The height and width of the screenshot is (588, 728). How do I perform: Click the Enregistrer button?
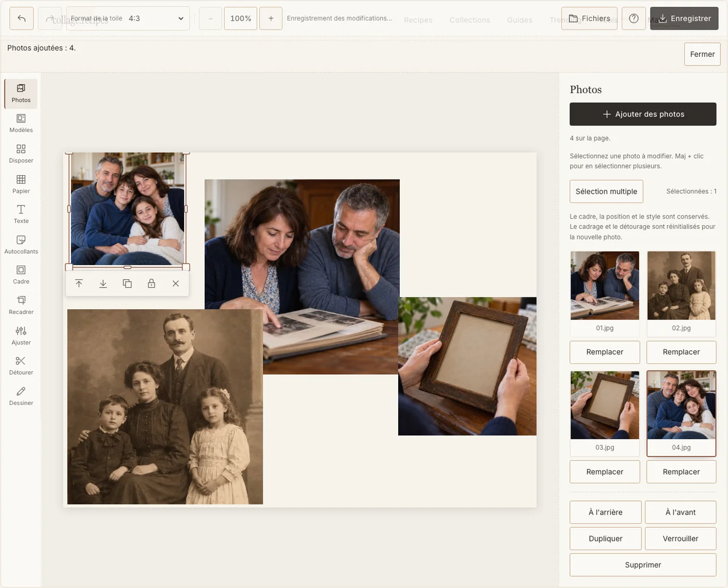pos(684,18)
